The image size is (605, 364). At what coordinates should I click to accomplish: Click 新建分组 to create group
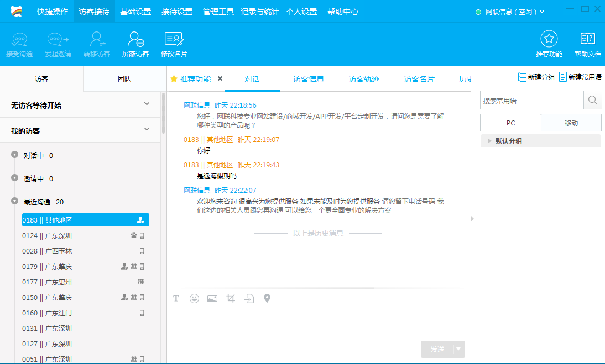click(536, 77)
